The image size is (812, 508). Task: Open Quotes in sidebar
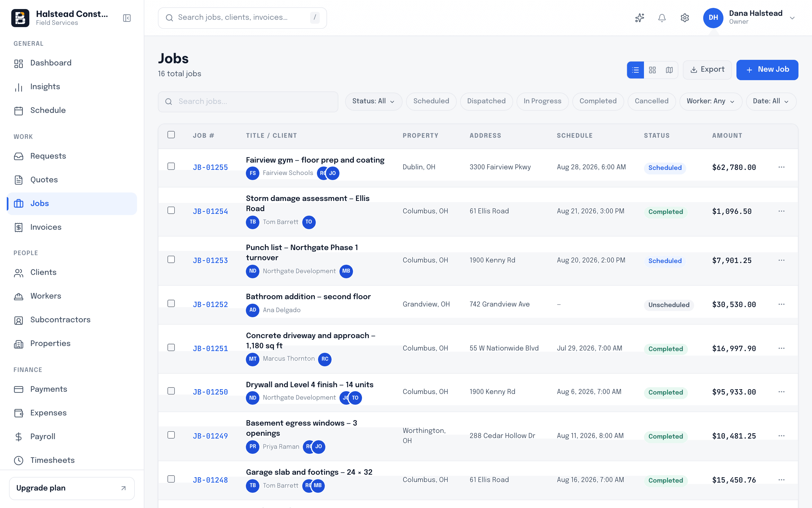coord(72,180)
